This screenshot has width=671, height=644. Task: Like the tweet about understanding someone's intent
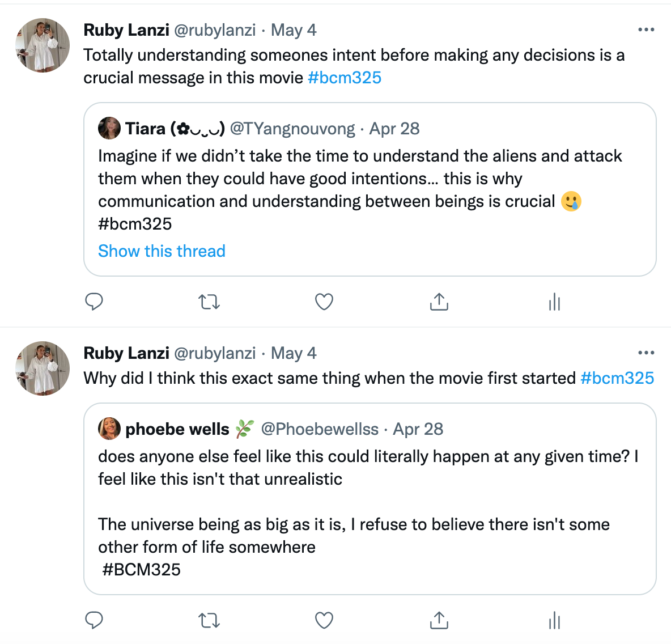(324, 302)
